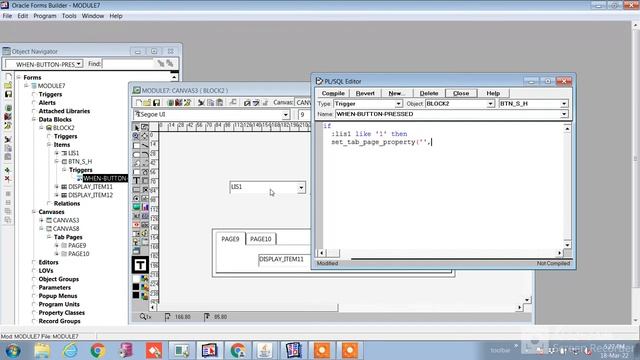
Task: Open the Tools menu
Action: point(69,16)
